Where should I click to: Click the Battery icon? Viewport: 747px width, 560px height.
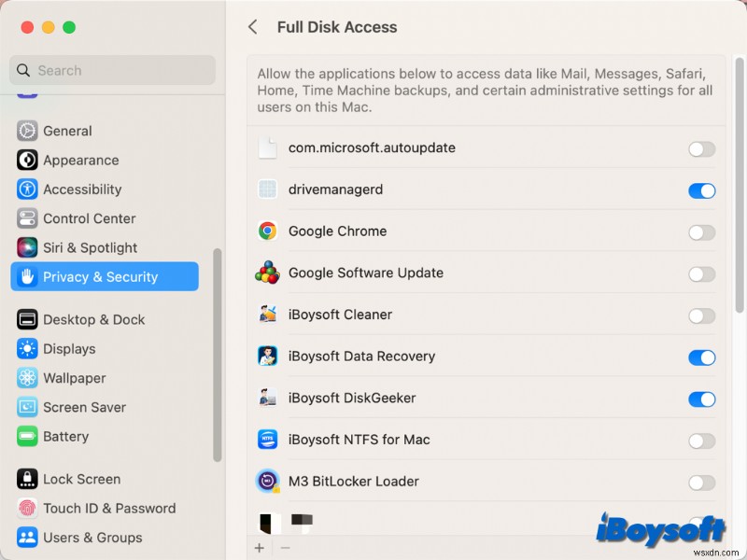pos(27,436)
